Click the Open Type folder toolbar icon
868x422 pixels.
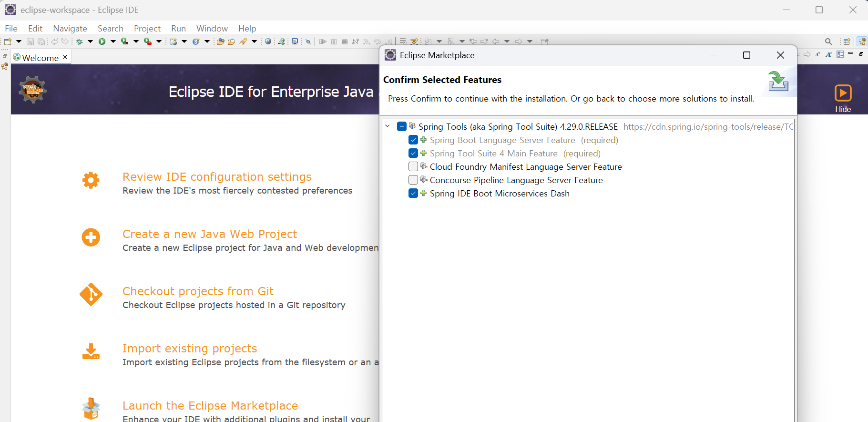pyautogui.click(x=220, y=41)
